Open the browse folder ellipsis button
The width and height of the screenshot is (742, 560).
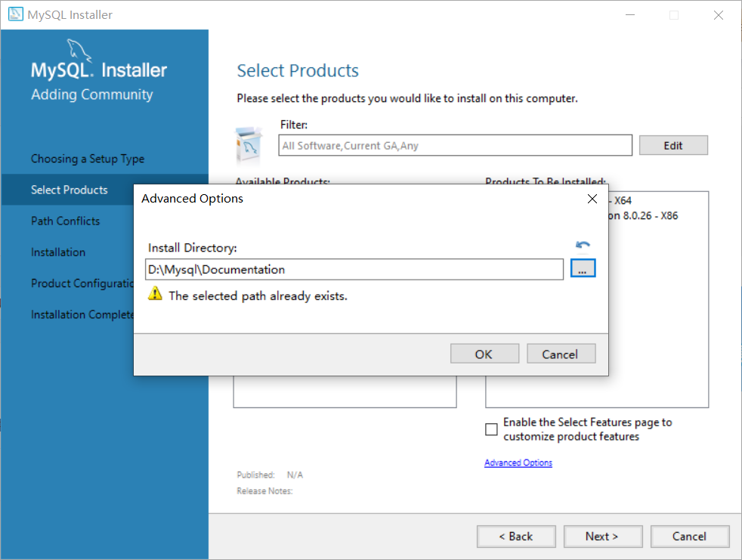(x=583, y=268)
